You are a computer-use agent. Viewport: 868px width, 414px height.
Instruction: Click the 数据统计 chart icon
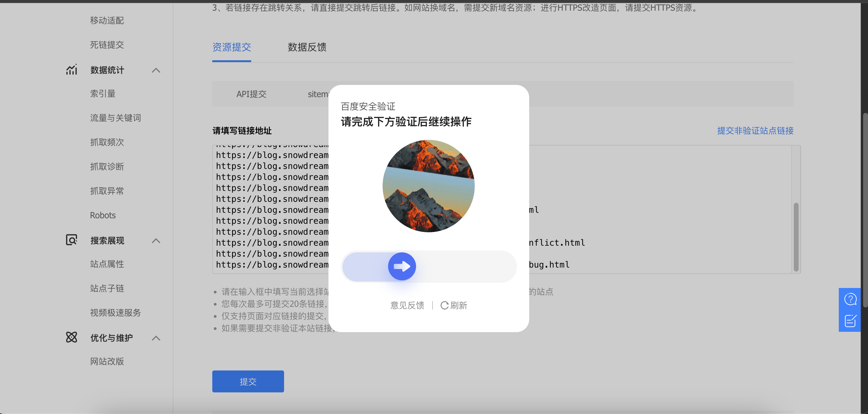click(x=71, y=70)
